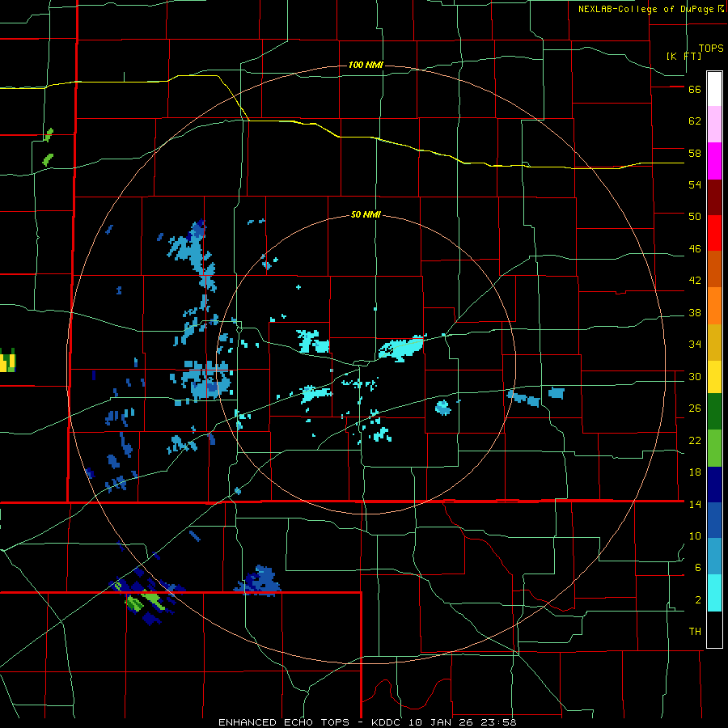This screenshot has width=728, height=728.
Task: Select the '42' legend value
Action: click(695, 280)
